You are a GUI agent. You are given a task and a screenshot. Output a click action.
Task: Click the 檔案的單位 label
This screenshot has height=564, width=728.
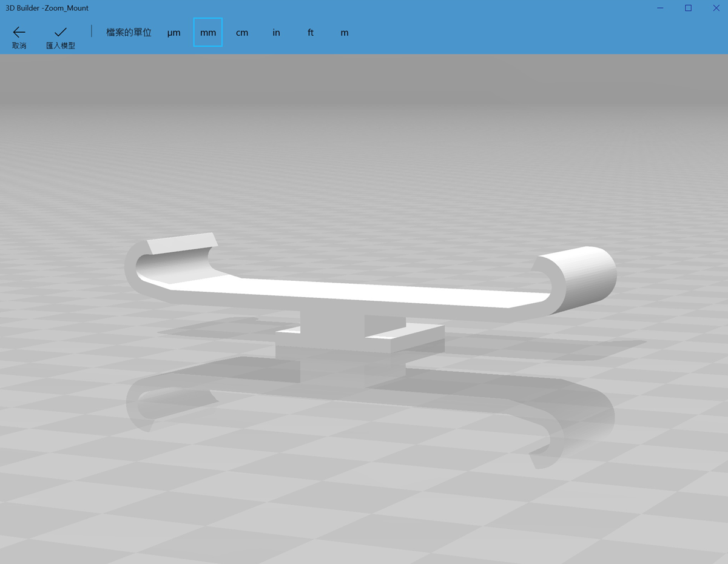point(129,33)
